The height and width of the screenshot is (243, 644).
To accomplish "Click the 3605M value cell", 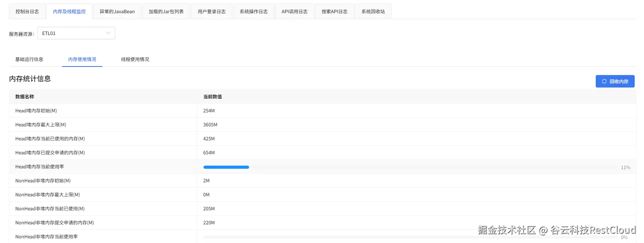I will [416, 125].
